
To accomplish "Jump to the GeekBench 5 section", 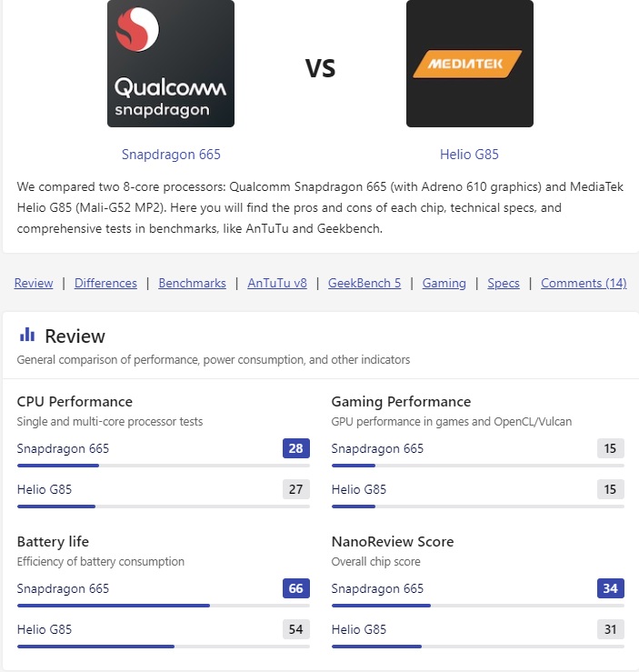I will click(364, 283).
